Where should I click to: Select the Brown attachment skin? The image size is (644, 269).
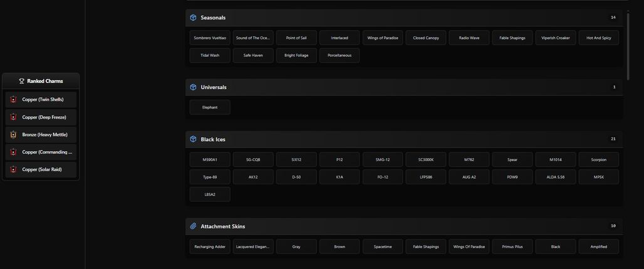340,247
